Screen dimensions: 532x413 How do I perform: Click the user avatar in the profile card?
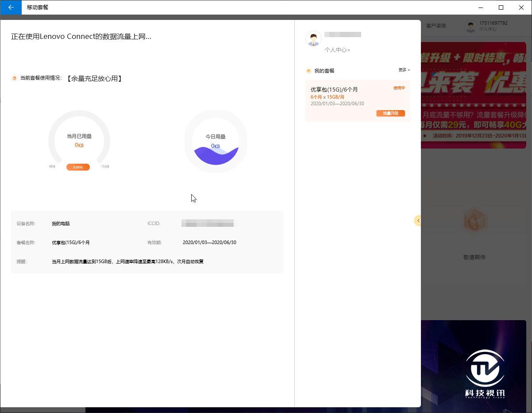pyautogui.click(x=314, y=39)
